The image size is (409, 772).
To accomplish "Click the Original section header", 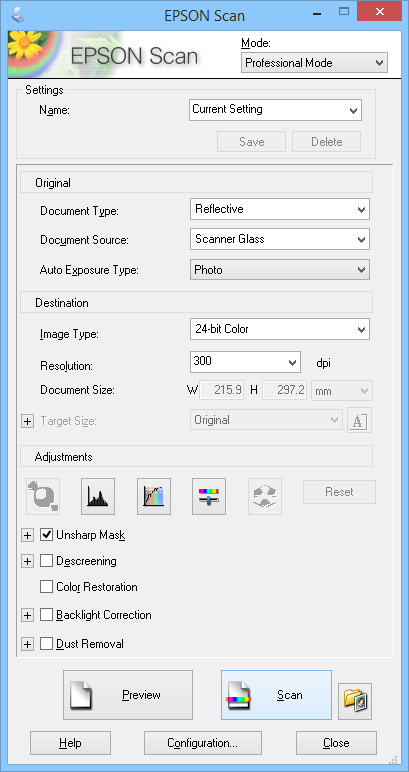I will tap(196, 183).
